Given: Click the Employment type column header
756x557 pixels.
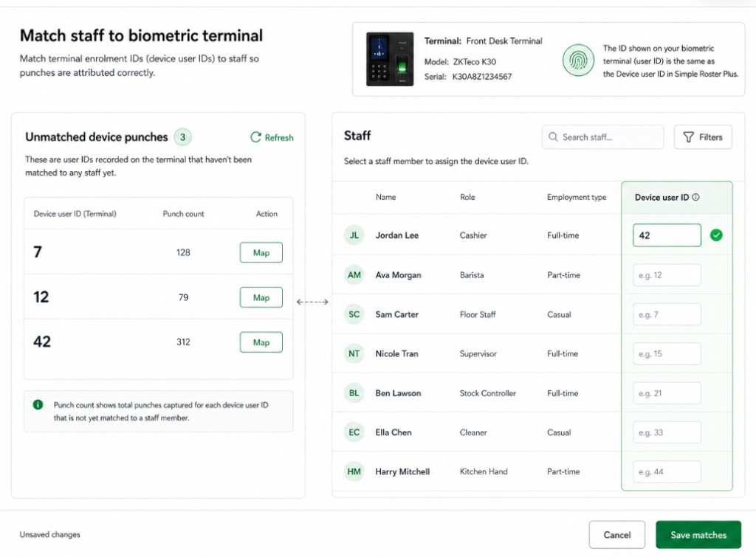Looking at the screenshot, I should 577,197.
